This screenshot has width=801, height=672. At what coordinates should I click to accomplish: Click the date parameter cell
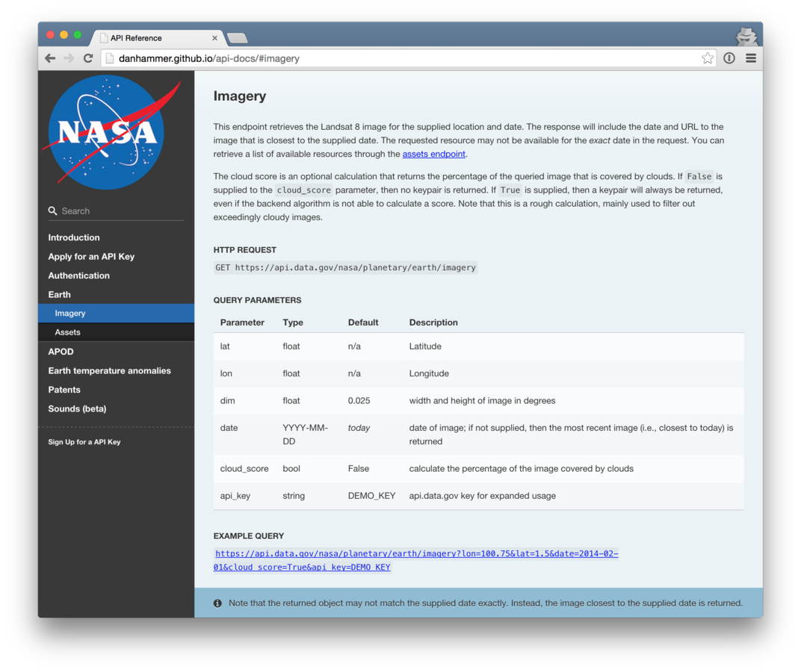229,427
